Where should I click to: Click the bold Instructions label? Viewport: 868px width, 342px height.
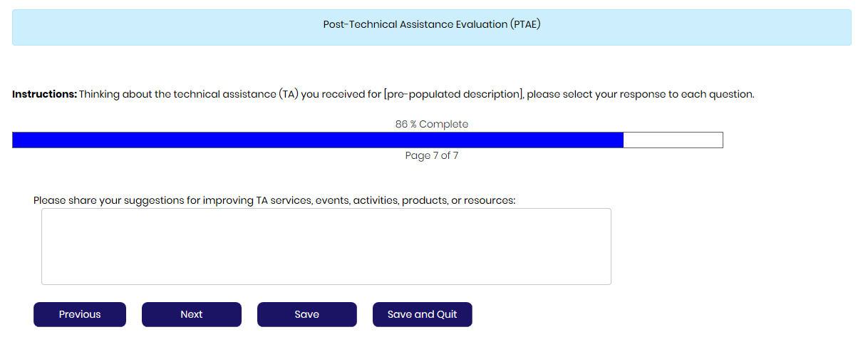(44, 94)
